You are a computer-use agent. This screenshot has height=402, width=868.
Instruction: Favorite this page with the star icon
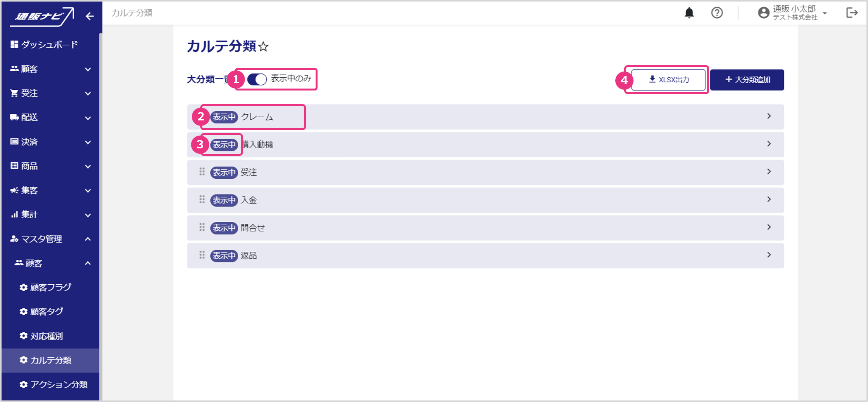[x=264, y=47]
